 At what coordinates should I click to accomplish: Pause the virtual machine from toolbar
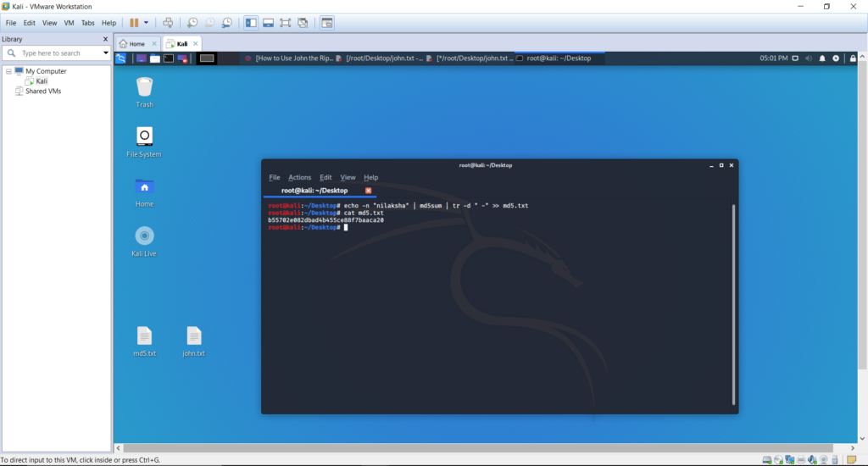point(134,23)
